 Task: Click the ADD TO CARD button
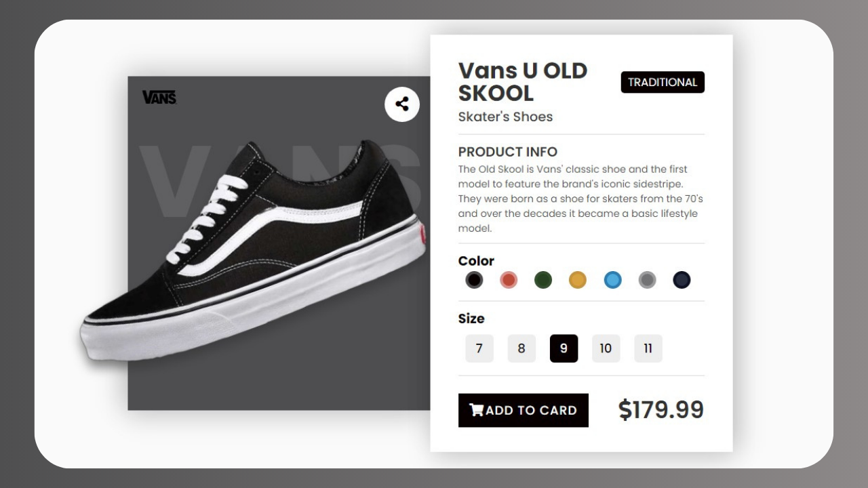(524, 410)
